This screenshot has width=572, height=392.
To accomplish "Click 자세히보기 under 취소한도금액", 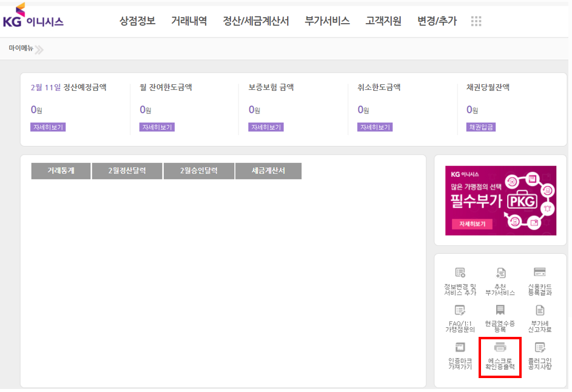I will point(375,127).
